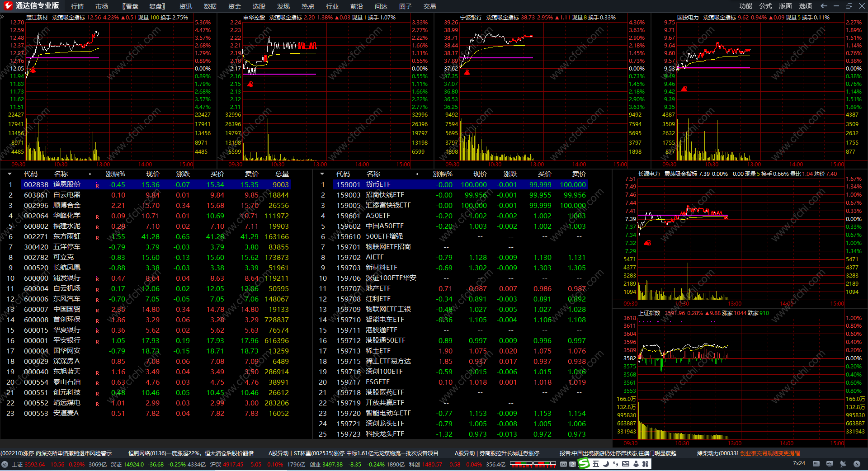Click the broadcast icon in status bar
This screenshot has width=868, height=471.
563,464
